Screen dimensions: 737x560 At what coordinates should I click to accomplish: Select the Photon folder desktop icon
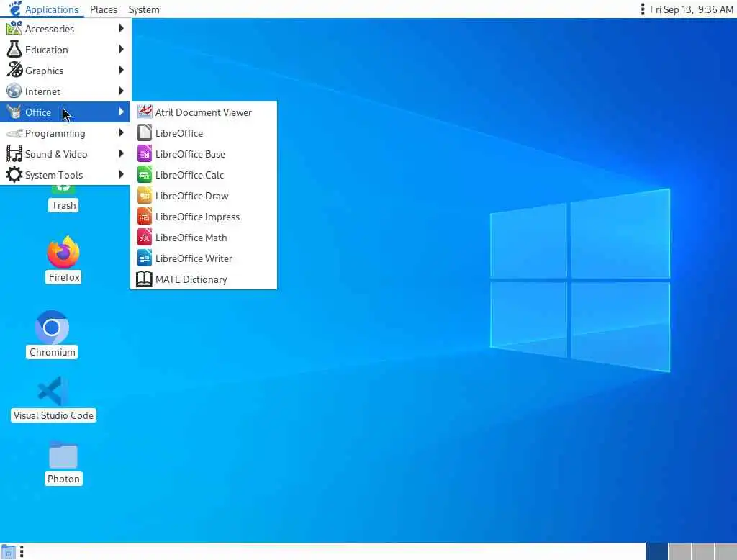(x=63, y=455)
